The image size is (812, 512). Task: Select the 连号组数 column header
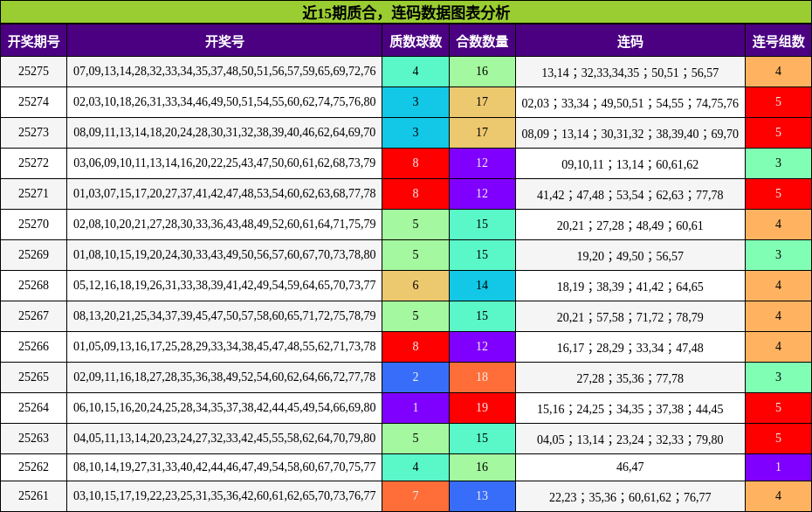(778, 41)
